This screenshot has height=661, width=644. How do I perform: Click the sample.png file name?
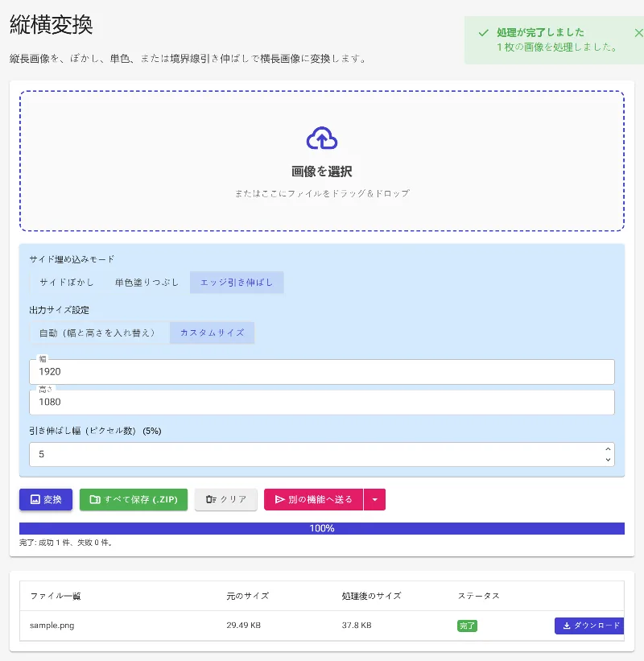coord(52,626)
